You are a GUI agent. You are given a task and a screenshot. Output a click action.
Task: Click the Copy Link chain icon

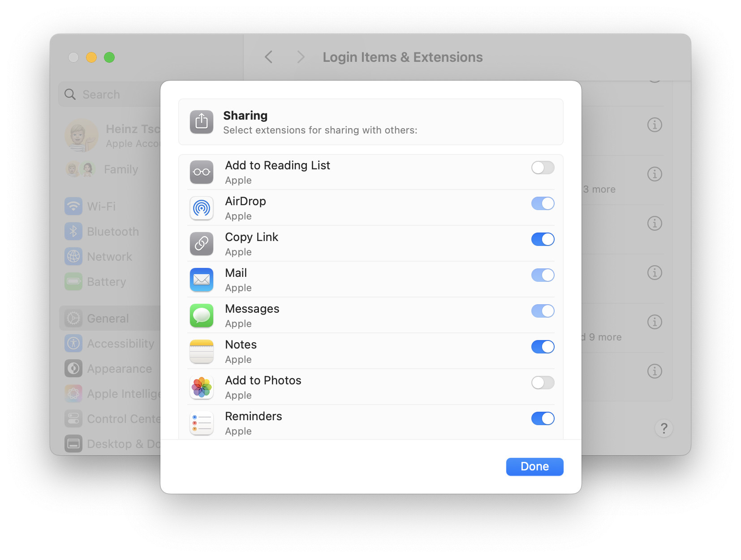coord(202,244)
